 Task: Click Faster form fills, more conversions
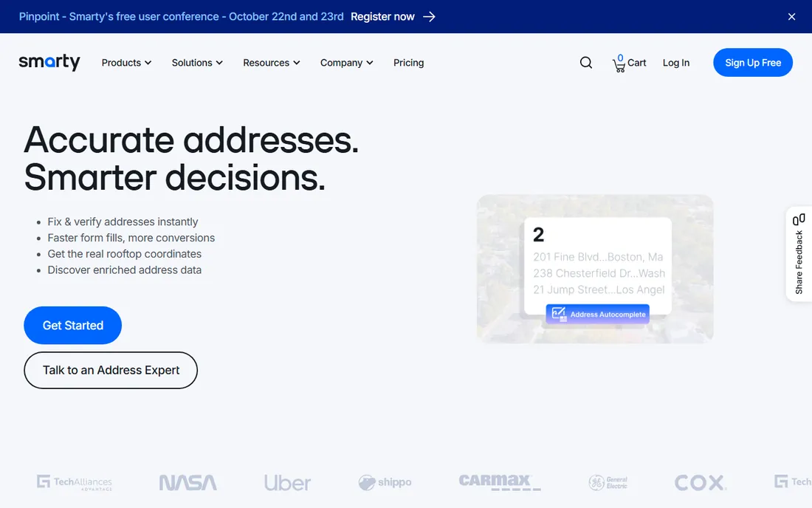pos(131,238)
